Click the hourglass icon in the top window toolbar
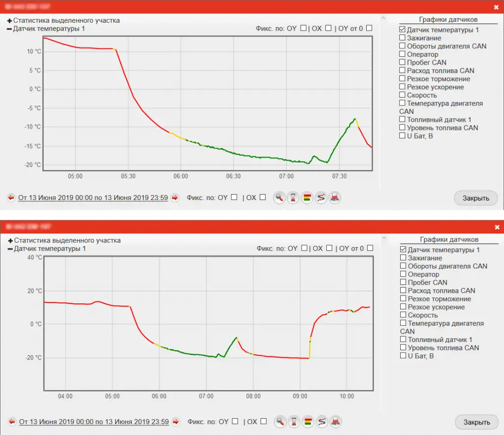 pyautogui.click(x=293, y=198)
